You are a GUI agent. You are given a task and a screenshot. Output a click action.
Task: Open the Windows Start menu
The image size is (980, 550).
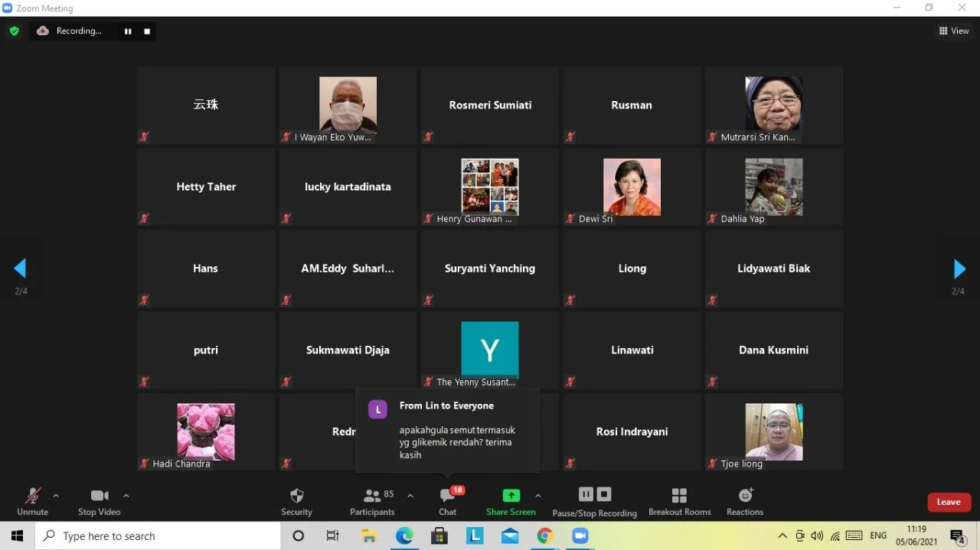pyautogui.click(x=17, y=536)
